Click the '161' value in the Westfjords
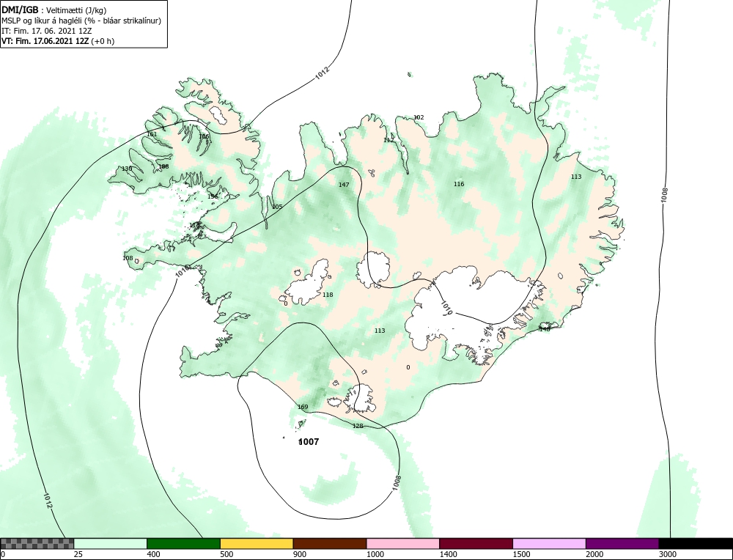Image resolution: width=733 pixels, height=560 pixels. tap(152, 134)
